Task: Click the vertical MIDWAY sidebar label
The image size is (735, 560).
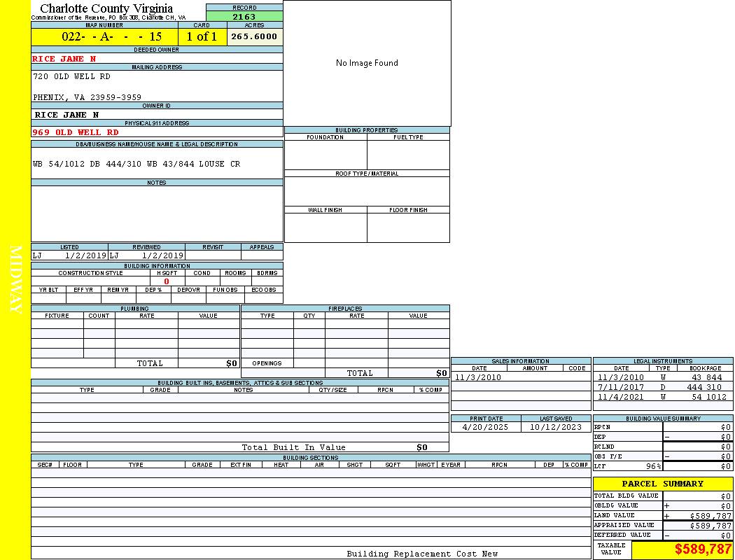Action: 16,280
